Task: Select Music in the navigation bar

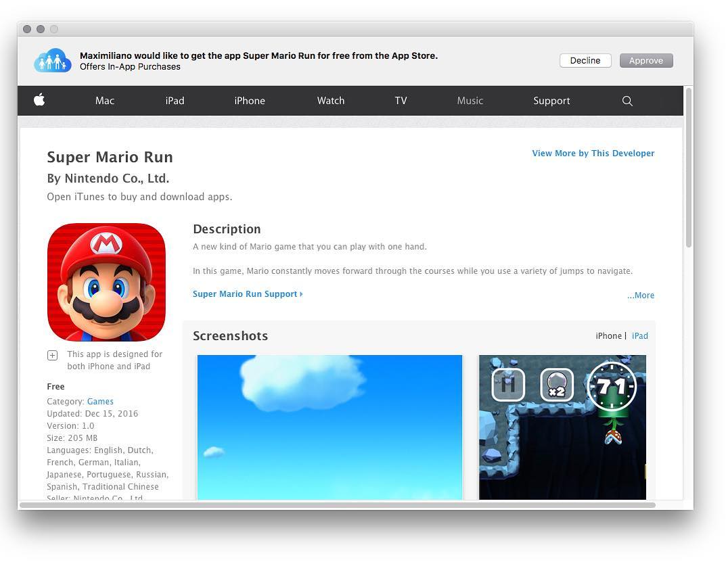Action: [x=470, y=101]
